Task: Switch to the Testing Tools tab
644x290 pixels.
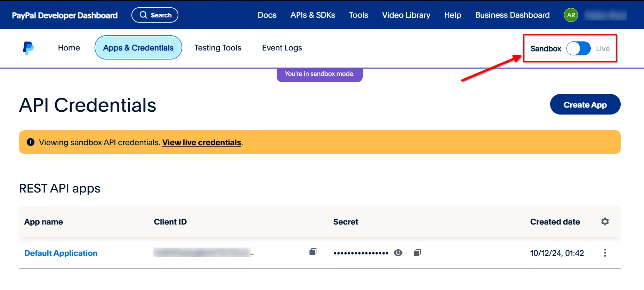Action: [x=218, y=48]
